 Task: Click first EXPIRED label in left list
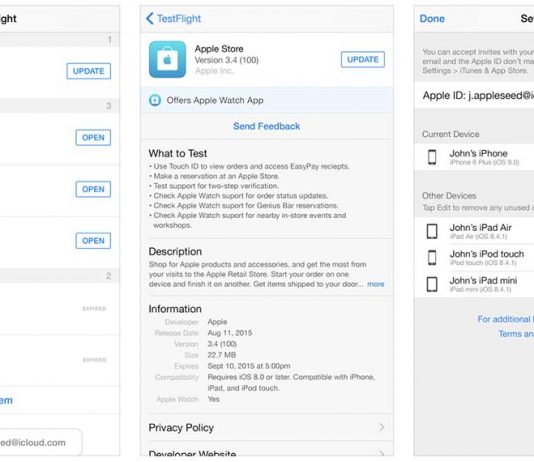[x=94, y=308]
